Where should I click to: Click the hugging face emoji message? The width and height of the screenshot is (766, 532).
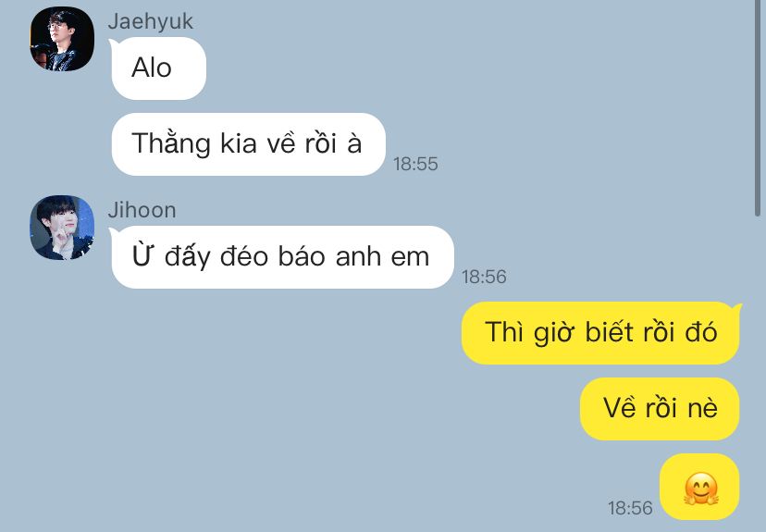click(701, 488)
